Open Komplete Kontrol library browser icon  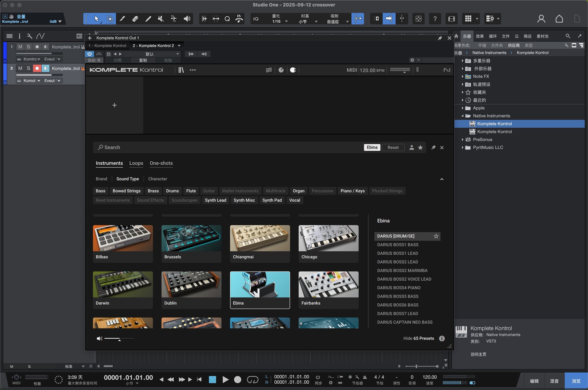coord(181,70)
